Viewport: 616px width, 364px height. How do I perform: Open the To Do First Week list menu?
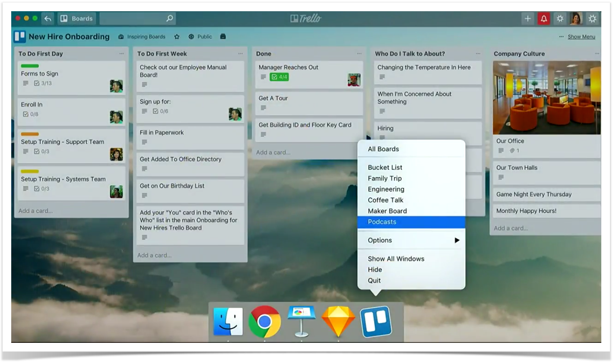click(x=240, y=54)
